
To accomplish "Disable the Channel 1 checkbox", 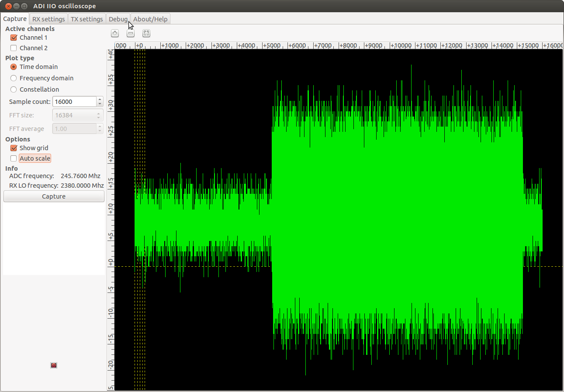I will coord(14,38).
